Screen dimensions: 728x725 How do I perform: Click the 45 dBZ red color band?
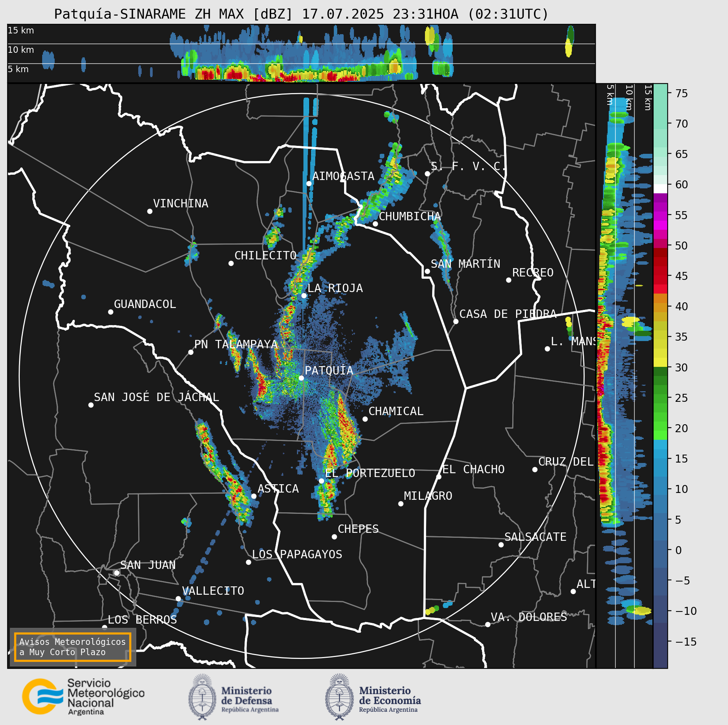click(660, 276)
